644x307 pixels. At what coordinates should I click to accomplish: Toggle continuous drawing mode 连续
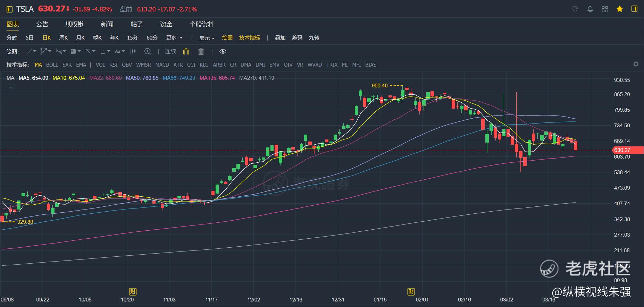[170, 51]
